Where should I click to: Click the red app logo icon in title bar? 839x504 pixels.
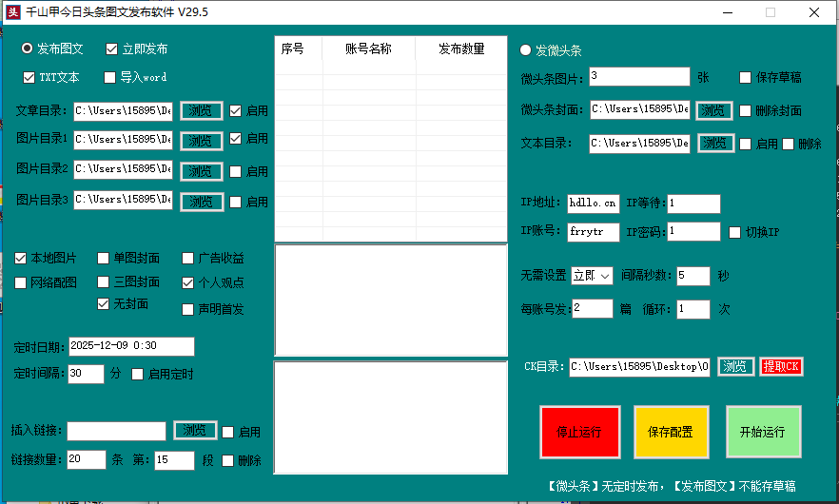coord(13,11)
